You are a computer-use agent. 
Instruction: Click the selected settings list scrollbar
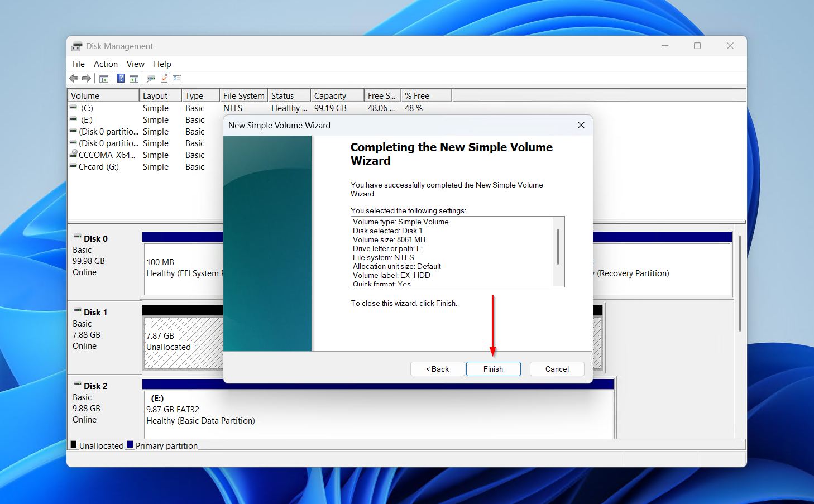[x=558, y=247]
